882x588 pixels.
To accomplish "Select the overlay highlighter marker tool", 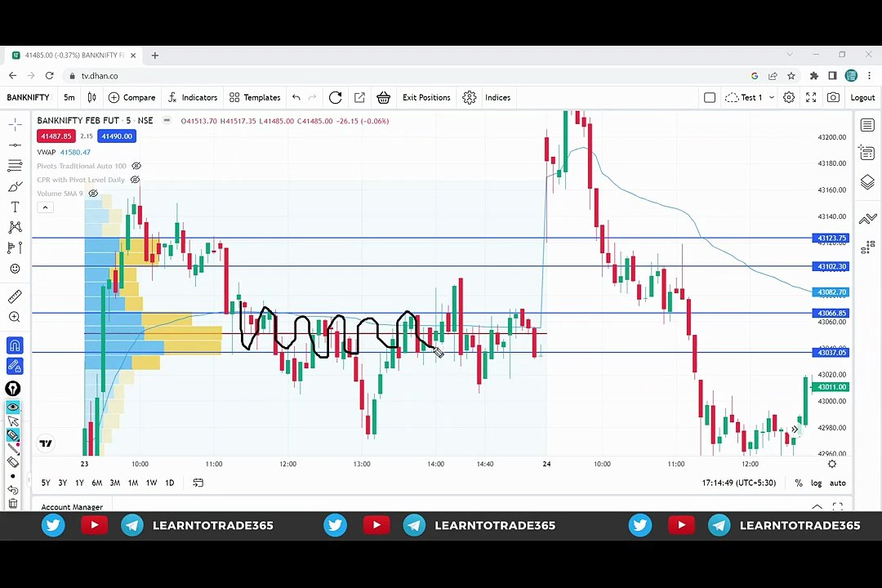I will coord(13,435).
